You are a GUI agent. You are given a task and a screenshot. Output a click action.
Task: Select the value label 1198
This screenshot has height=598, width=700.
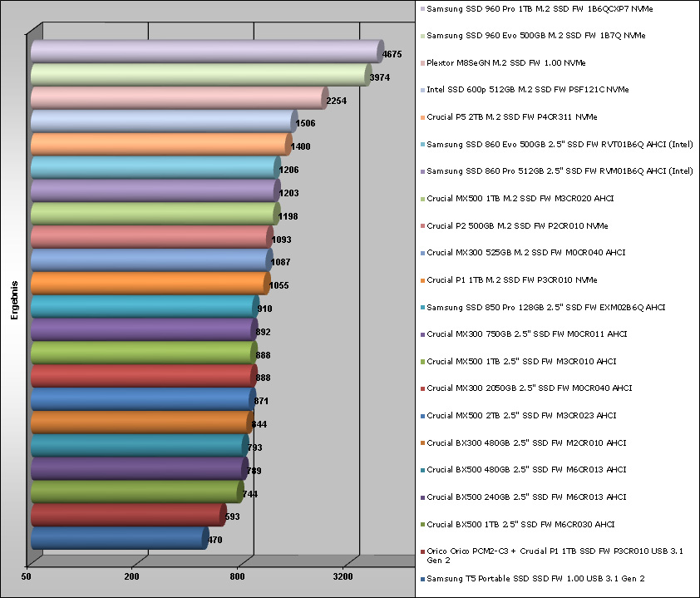point(288,216)
